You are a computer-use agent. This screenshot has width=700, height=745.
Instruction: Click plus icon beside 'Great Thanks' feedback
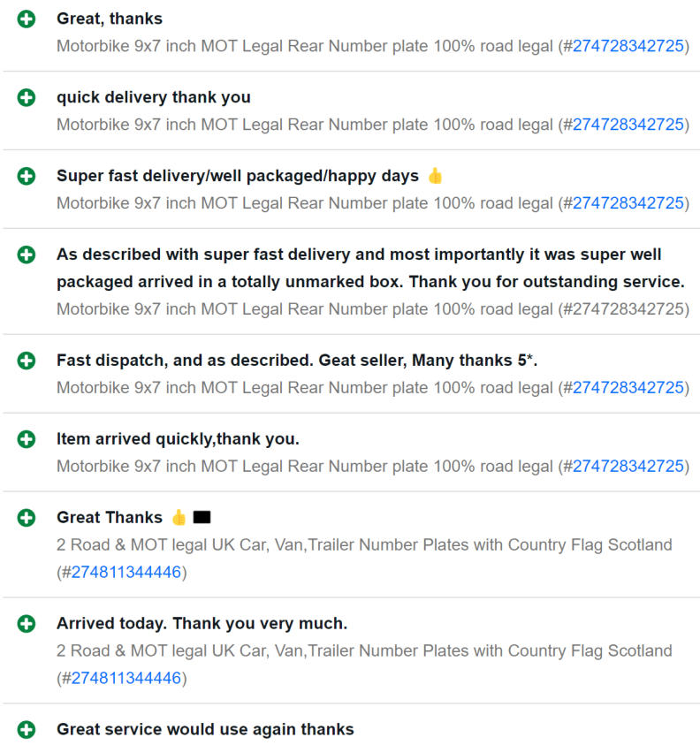point(27,517)
